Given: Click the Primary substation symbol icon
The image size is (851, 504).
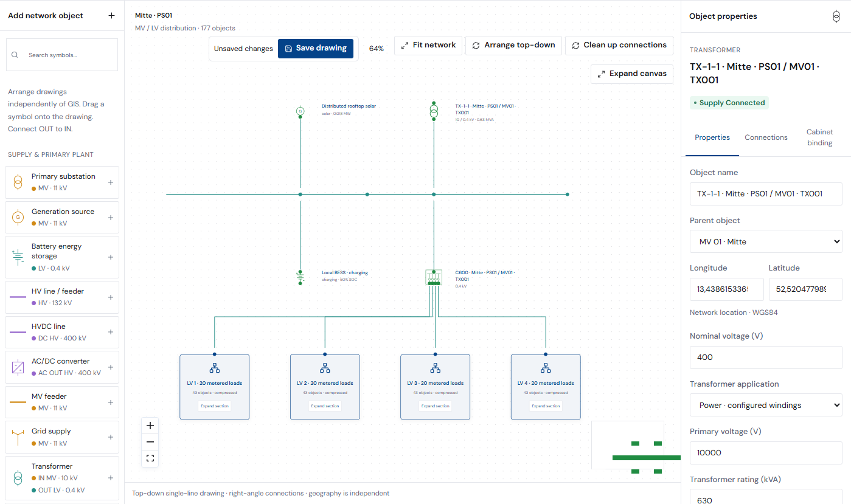Looking at the screenshot, I should [18, 182].
